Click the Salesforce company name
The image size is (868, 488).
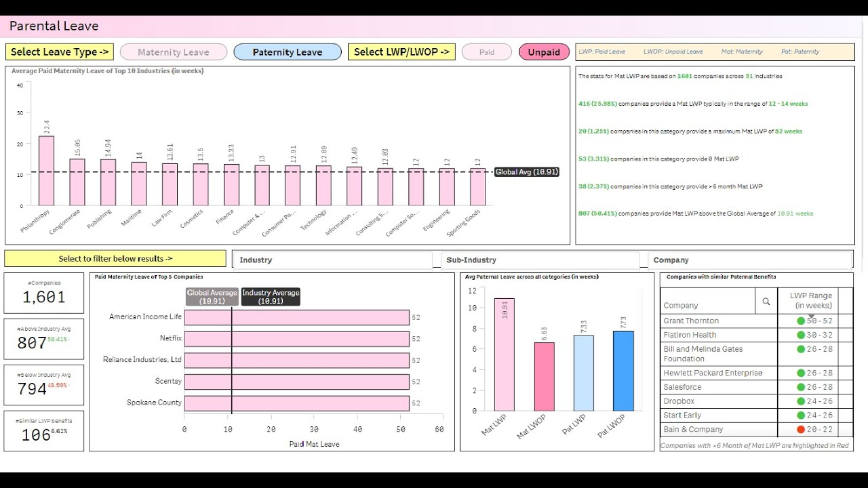coord(682,387)
